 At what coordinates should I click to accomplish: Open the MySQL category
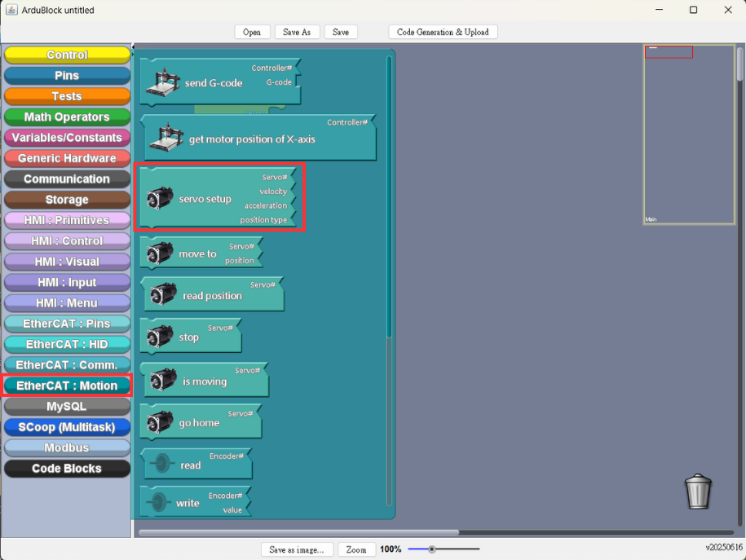click(67, 407)
